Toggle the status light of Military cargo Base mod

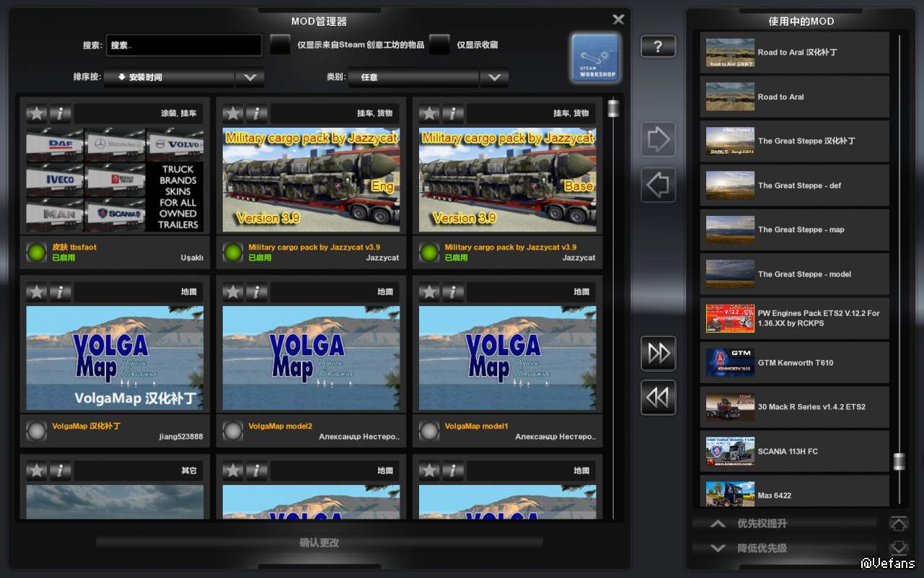point(429,252)
